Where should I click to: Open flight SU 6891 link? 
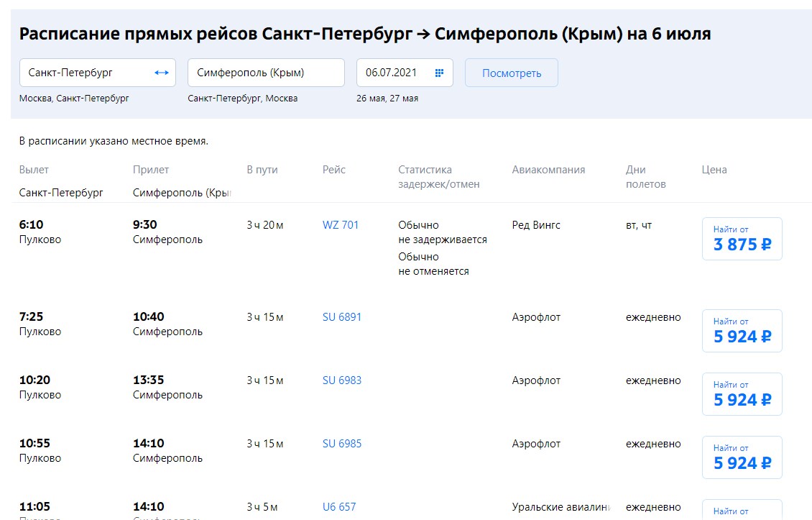(x=342, y=317)
